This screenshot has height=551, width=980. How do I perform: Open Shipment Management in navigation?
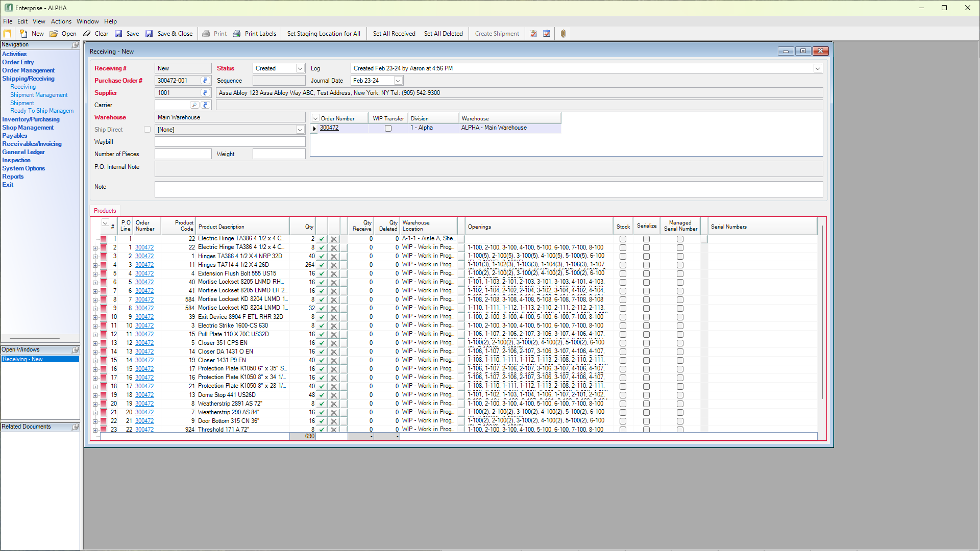(x=39, y=95)
